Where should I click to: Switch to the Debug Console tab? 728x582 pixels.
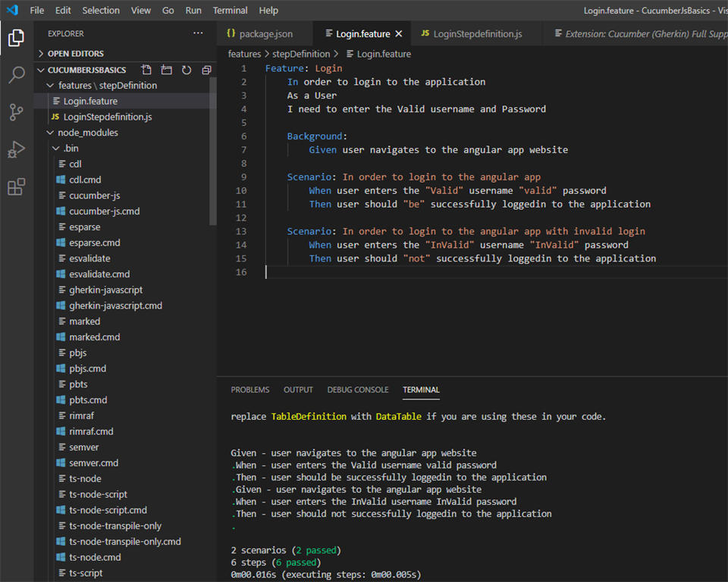358,390
